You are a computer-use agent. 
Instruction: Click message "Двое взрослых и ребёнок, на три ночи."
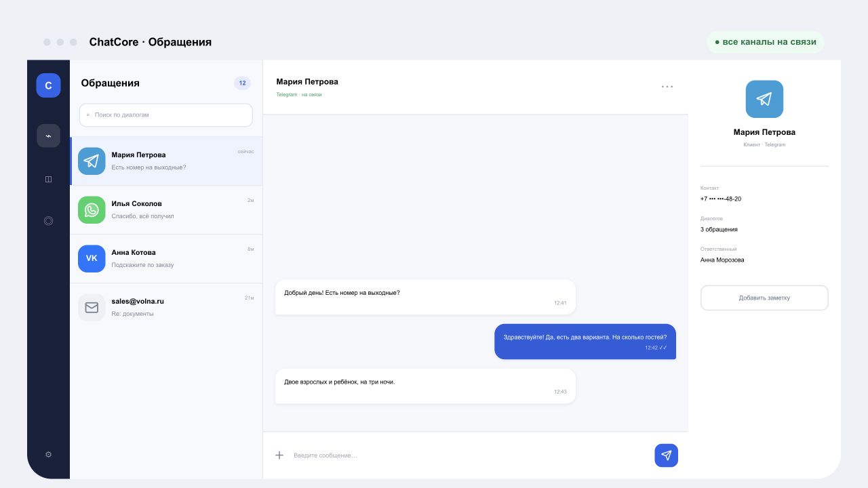tap(425, 386)
